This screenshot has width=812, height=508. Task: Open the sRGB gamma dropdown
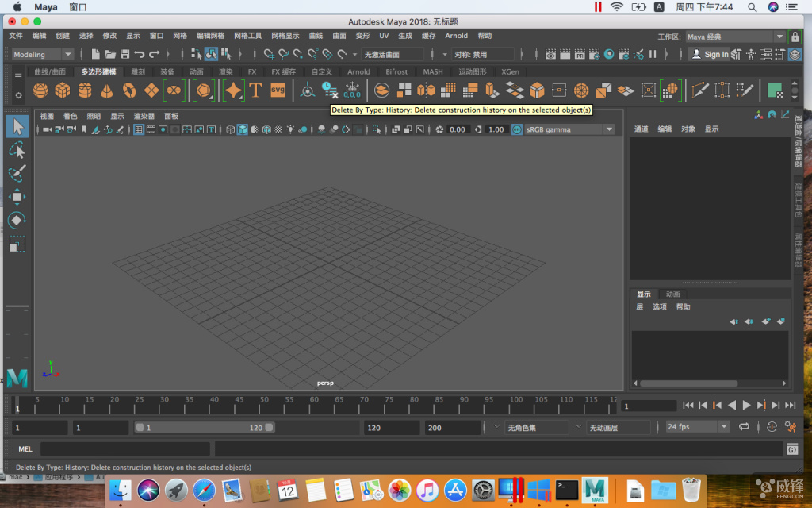(569, 129)
